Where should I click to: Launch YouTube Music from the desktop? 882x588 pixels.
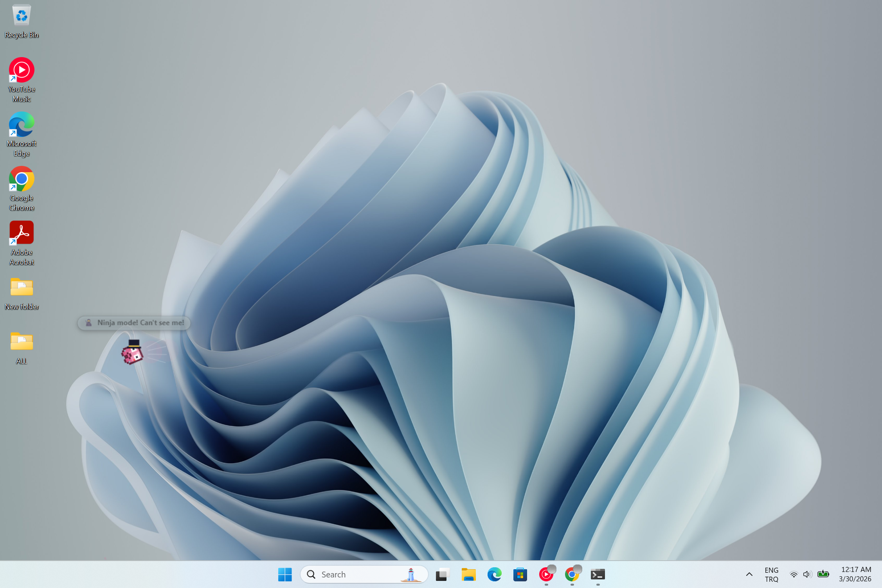click(x=22, y=70)
